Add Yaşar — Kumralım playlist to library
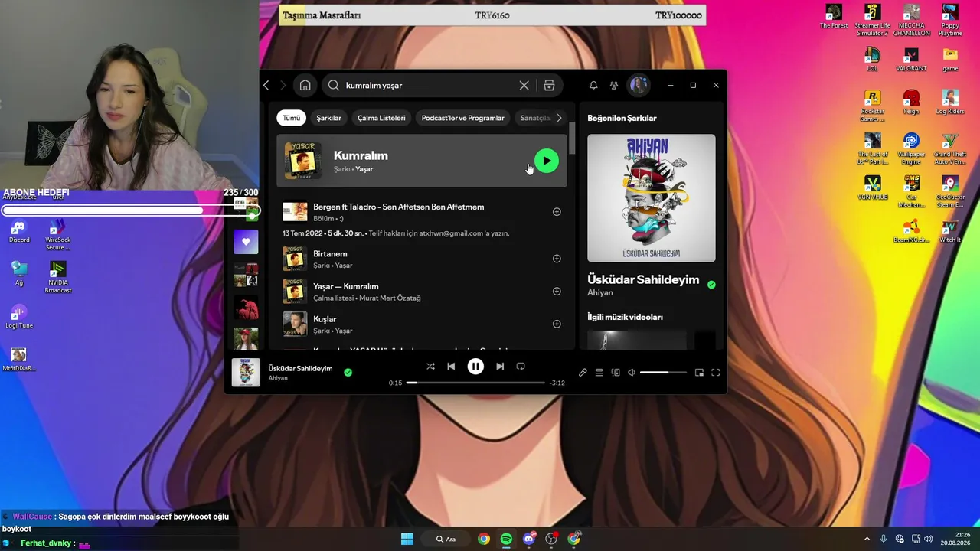 [557, 292]
